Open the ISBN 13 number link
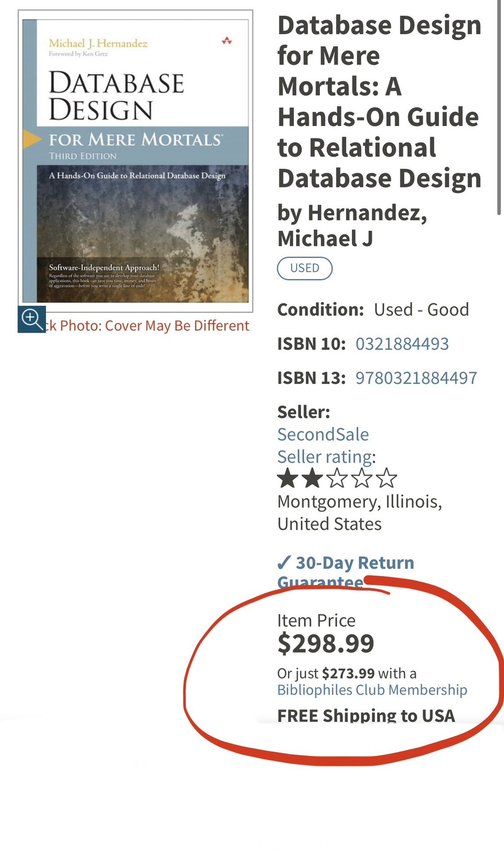 click(x=416, y=378)
